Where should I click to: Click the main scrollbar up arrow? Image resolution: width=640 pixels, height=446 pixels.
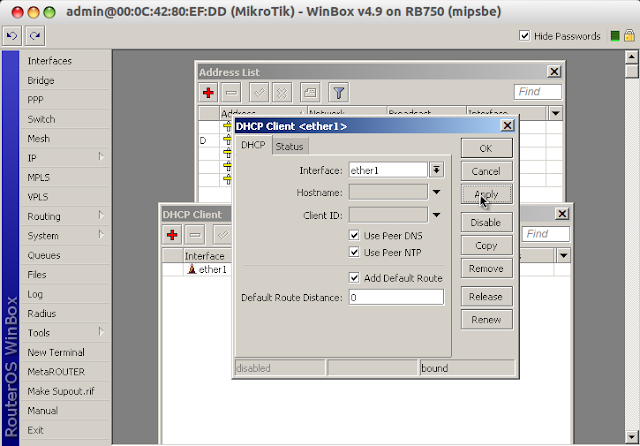(631, 57)
